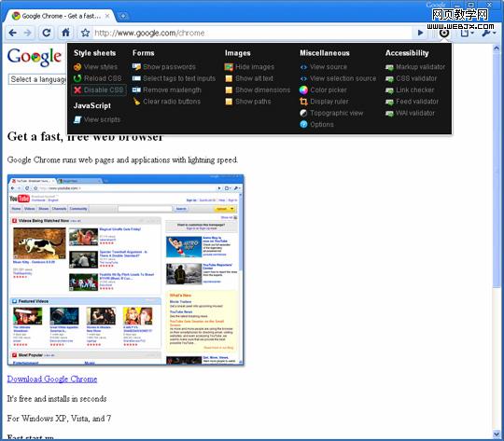The image size is (504, 441).
Task: Click the Google logo
Action: click(35, 57)
